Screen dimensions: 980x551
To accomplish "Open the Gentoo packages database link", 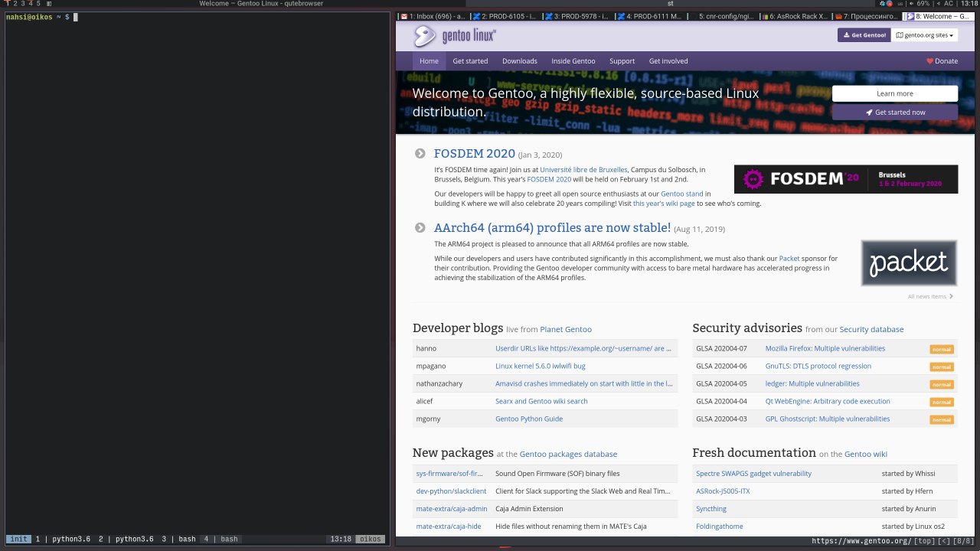I will (x=568, y=455).
